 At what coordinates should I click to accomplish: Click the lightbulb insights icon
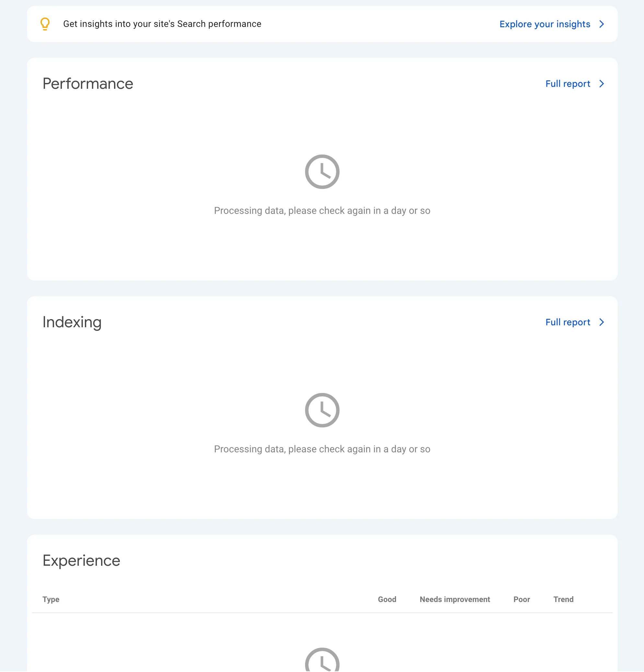[45, 24]
